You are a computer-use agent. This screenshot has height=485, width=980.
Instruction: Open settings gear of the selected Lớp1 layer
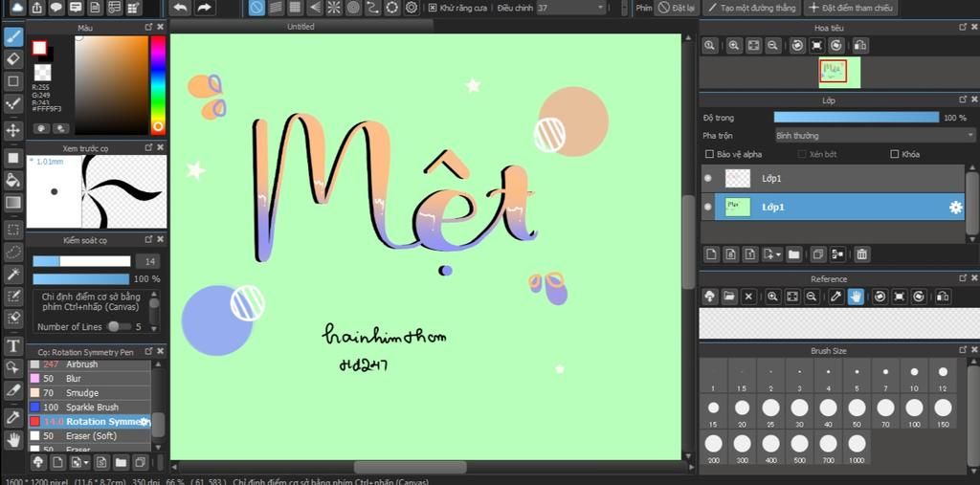[x=956, y=208]
